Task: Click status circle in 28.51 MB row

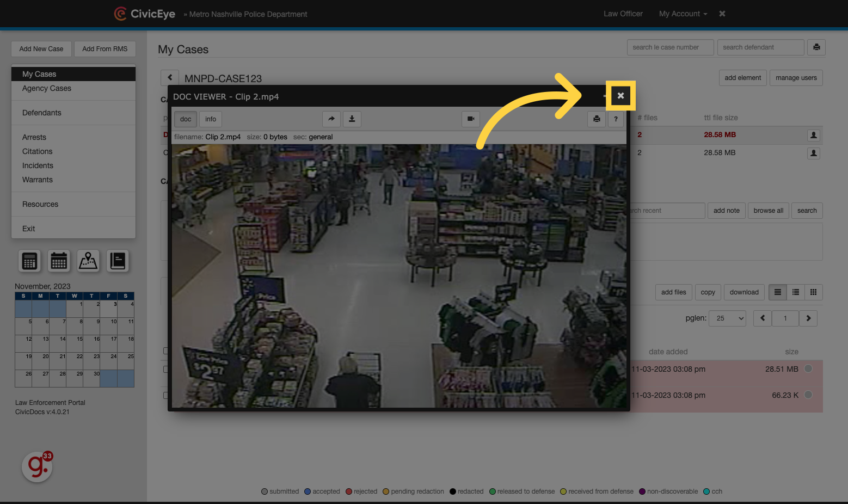Action: tap(808, 368)
